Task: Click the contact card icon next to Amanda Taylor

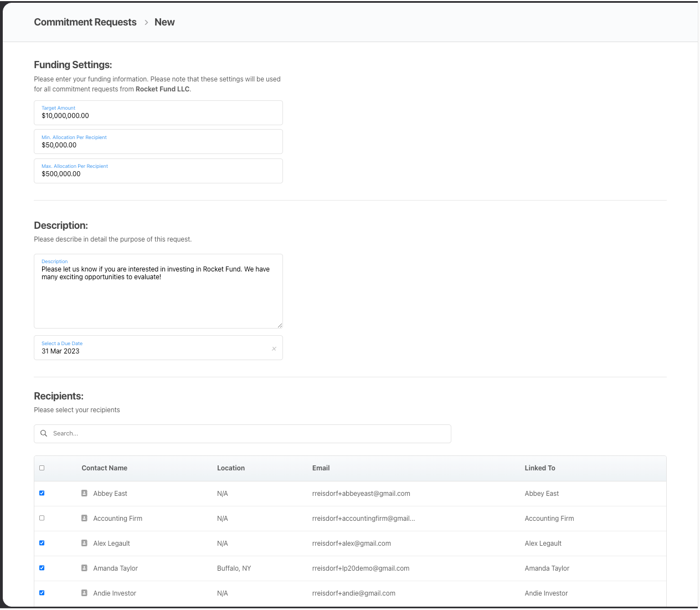Action: click(x=84, y=568)
